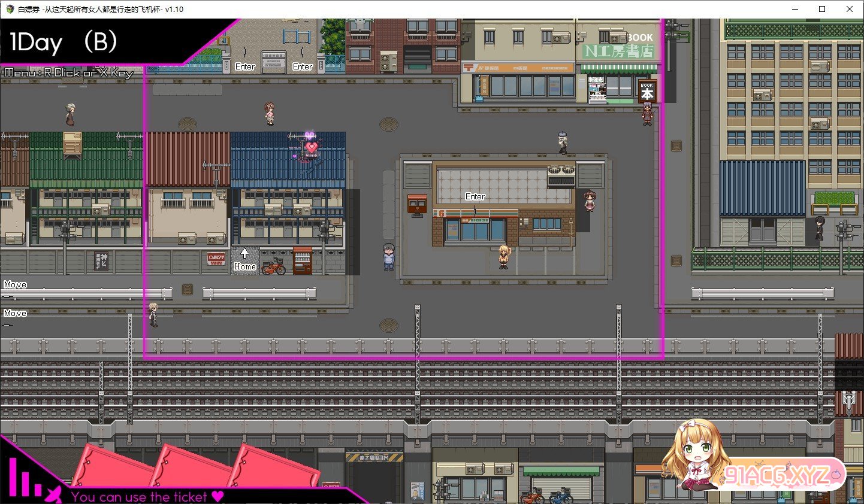The height and width of the screenshot is (504, 864).
Task: Click the blonde girl outside the convenience store
Action: [x=504, y=256]
